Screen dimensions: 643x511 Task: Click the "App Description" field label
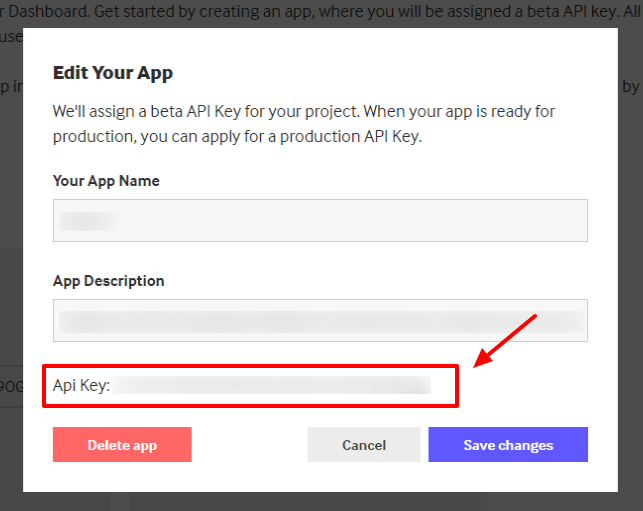108,281
